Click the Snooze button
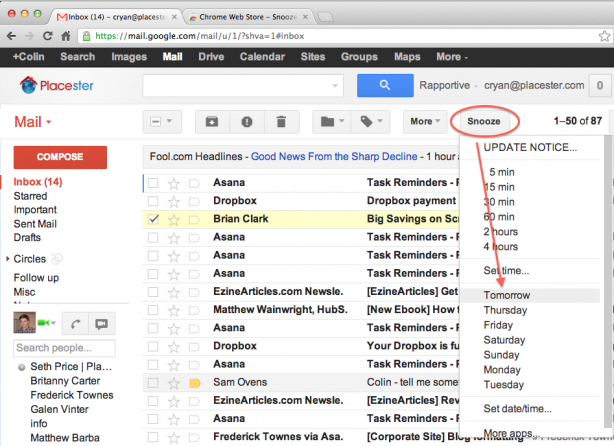 point(484,121)
